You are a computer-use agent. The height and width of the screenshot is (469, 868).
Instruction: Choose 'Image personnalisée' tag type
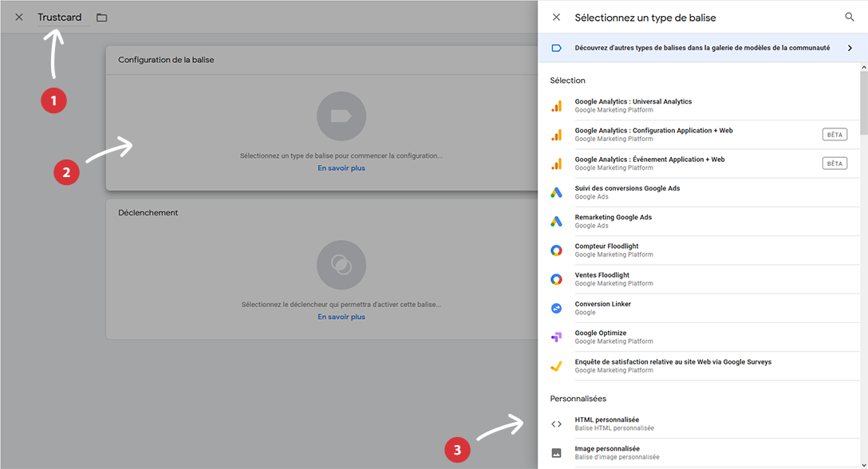coord(699,453)
